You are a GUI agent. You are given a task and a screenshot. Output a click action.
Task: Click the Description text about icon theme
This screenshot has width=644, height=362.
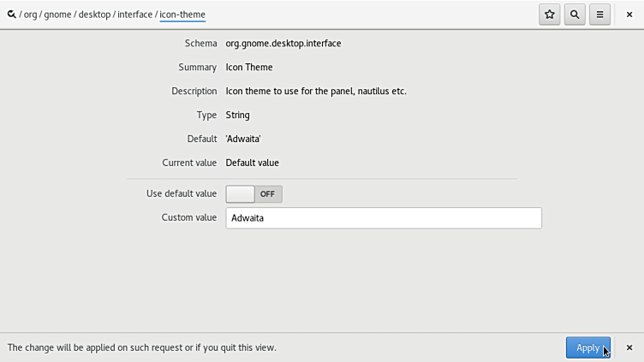click(x=315, y=91)
